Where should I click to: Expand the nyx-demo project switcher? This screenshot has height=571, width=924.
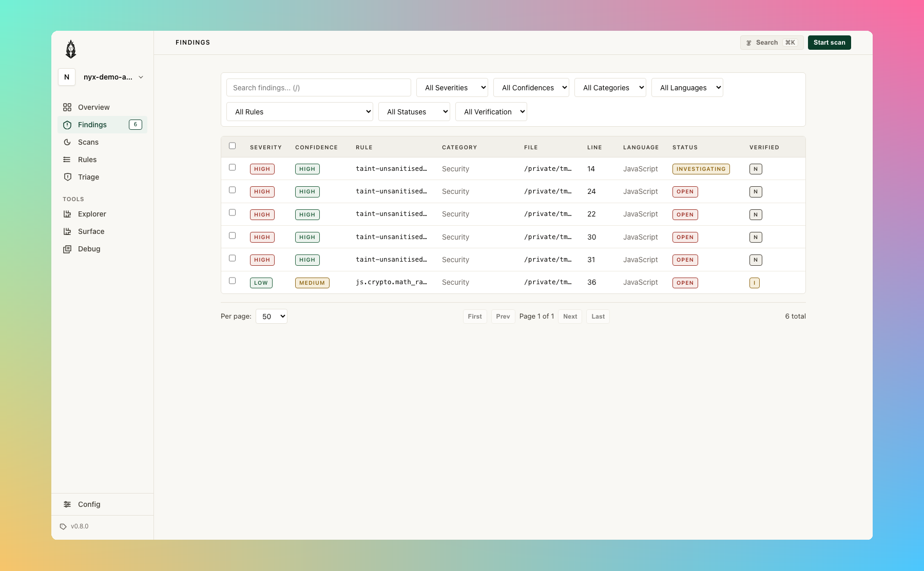(x=102, y=77)
